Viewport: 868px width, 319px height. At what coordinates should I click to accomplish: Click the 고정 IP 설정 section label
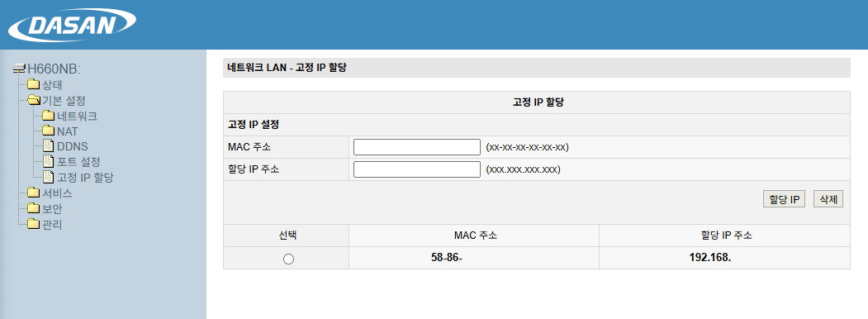[x=253, y=125]
